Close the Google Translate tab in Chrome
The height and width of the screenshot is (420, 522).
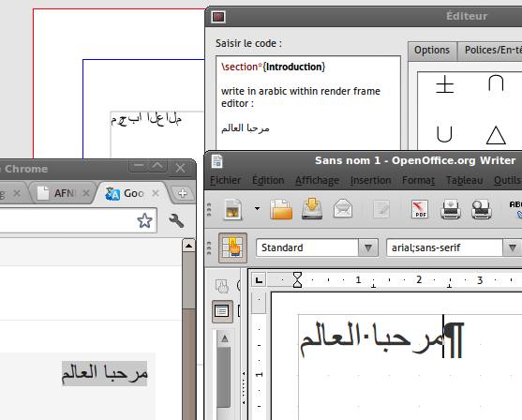(156, 193)
